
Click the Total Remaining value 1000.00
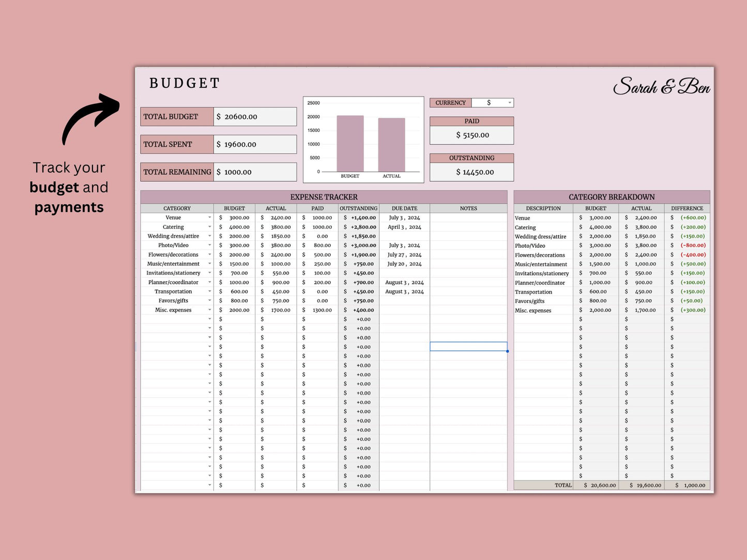point(255,172)
